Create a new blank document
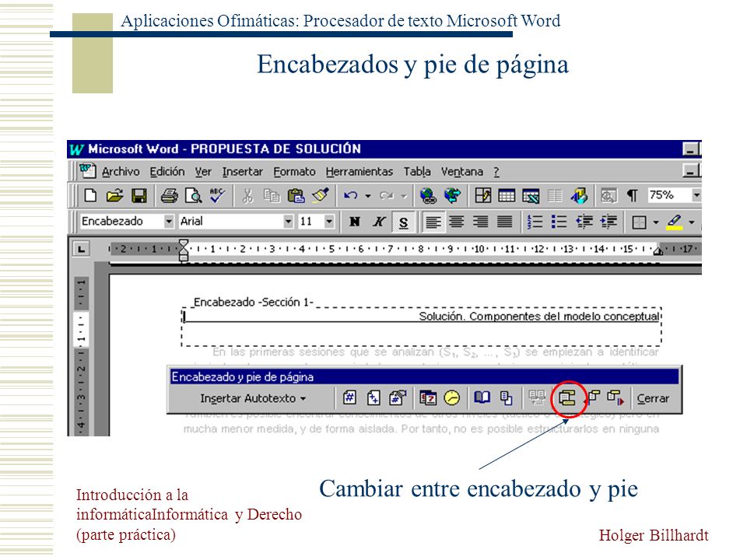This screenshot has width=747, height=560. coord(90,196)
